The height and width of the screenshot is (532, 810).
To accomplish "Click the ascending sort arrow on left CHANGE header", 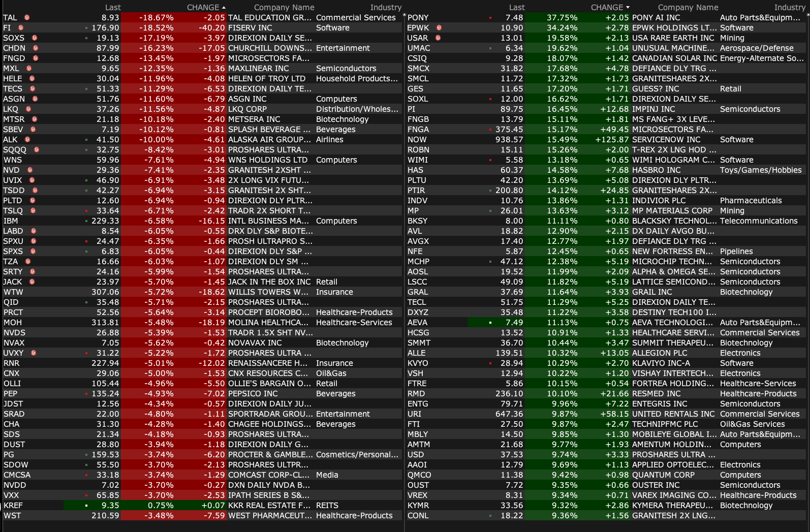I will [224, 8].
